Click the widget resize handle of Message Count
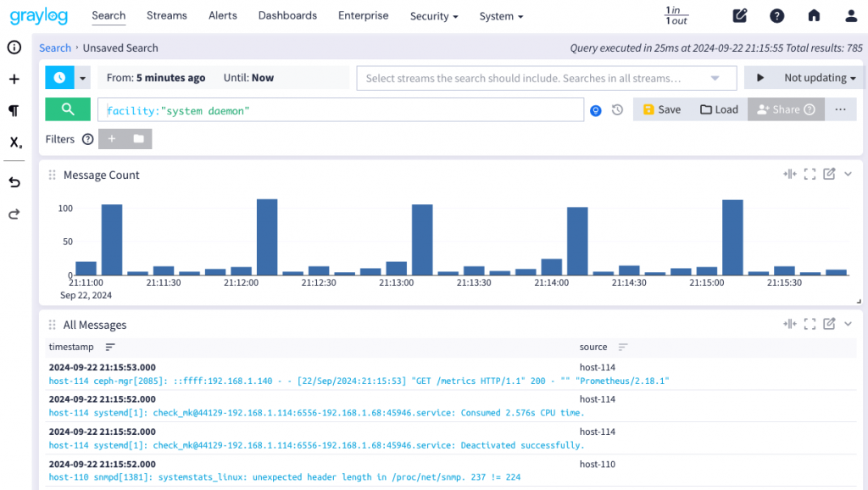Viewport: 868px width, 490px height. [859, 301]
